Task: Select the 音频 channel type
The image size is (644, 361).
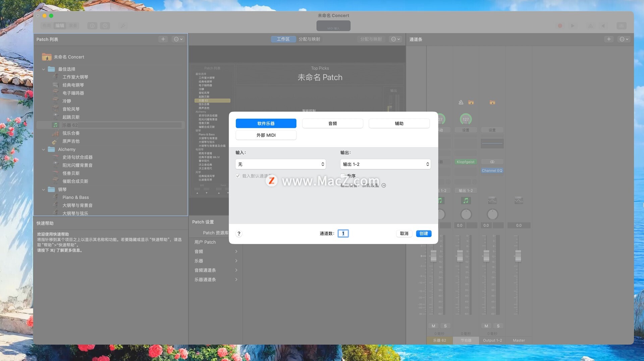Action: click(332, 123)
